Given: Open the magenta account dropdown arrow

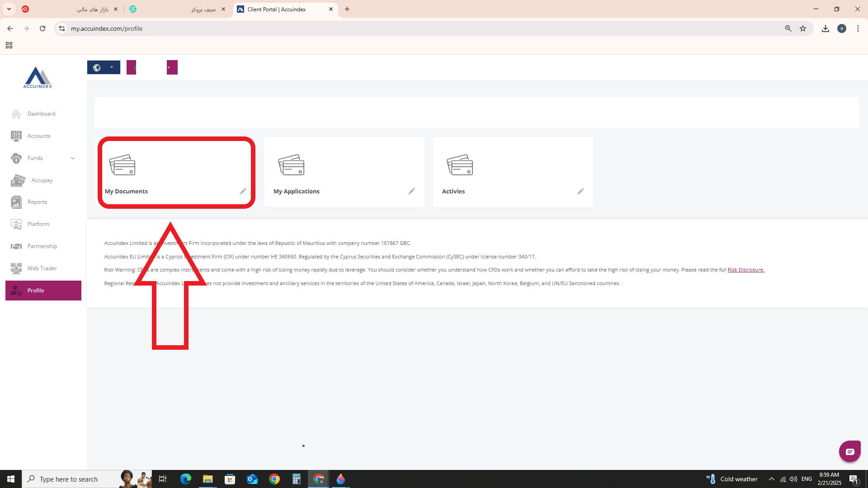Looking at the screenshot, I should click(172, 67).
